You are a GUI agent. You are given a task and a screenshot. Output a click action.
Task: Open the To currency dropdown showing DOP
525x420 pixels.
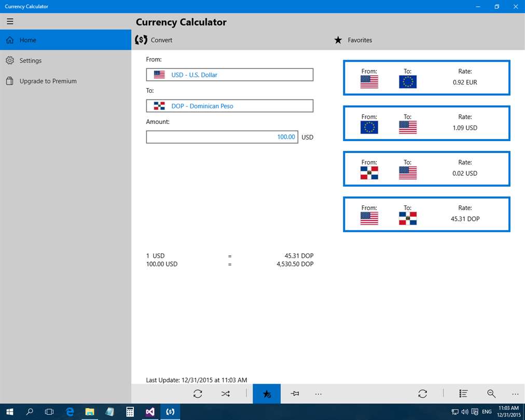[x=230, y=106]
